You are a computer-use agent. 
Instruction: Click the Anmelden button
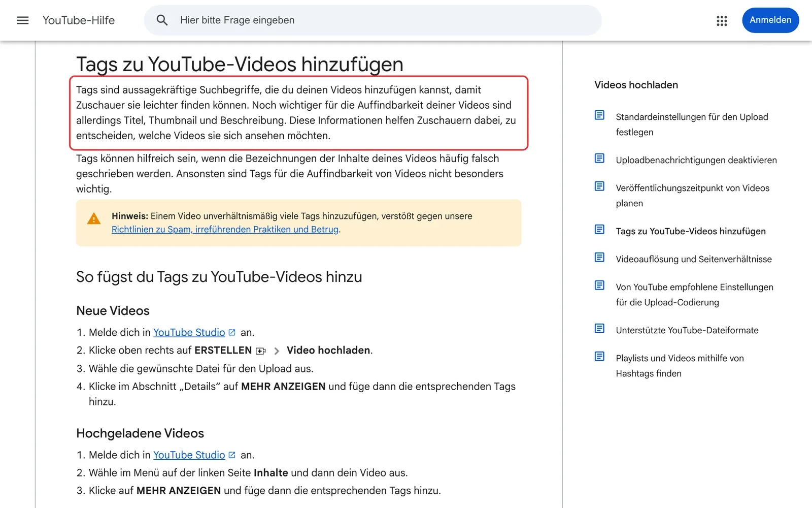(x=770, y=20)
